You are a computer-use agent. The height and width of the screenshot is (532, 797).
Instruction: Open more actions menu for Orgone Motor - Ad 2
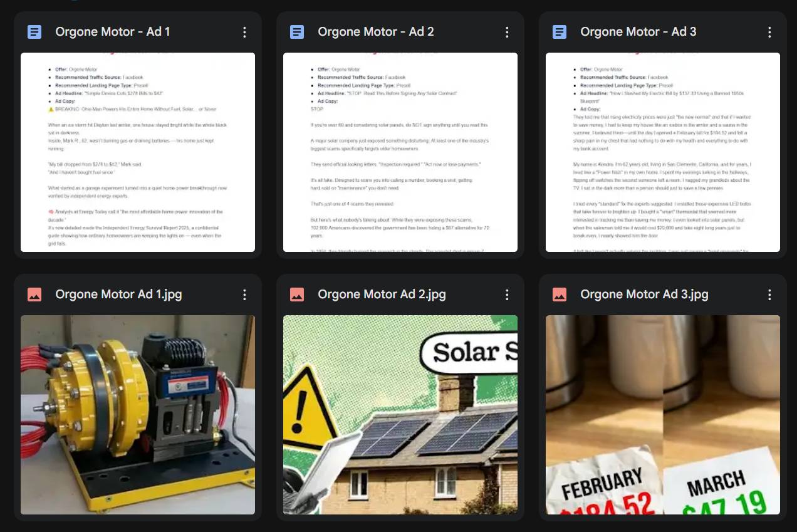pyautogui.click(x=507, y=32)
